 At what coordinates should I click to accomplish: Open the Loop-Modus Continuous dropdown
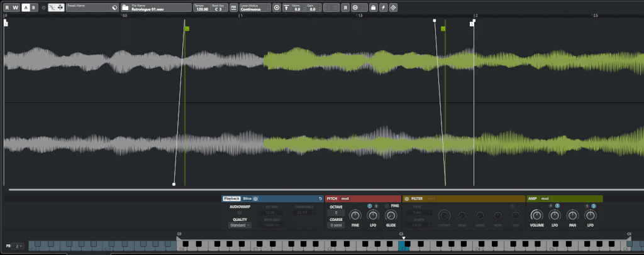click(255, 8)
